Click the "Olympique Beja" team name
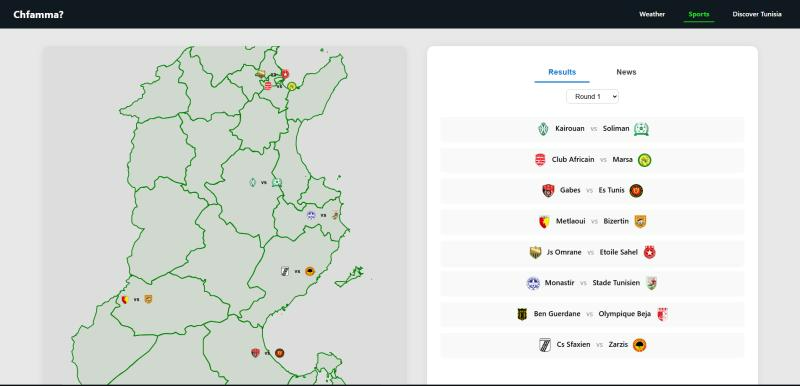Image resolution: width=800 pixels, height=386 pixels. [624, 314]
